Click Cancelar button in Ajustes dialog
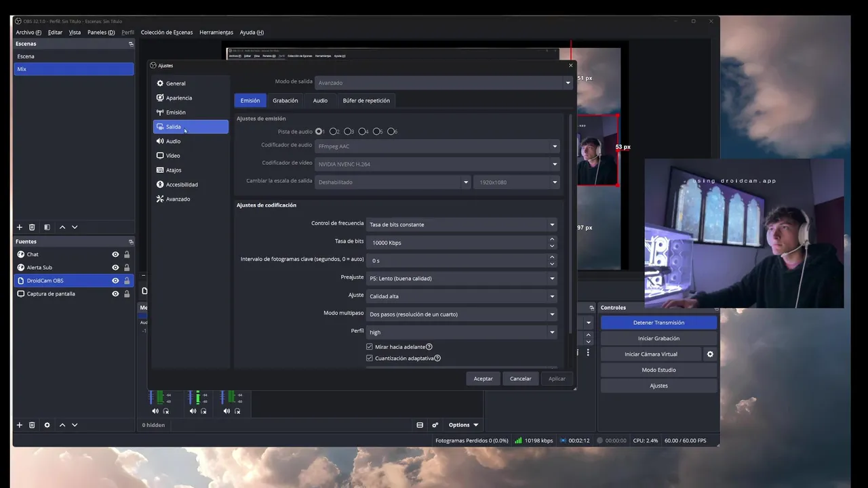 (521, 379)
